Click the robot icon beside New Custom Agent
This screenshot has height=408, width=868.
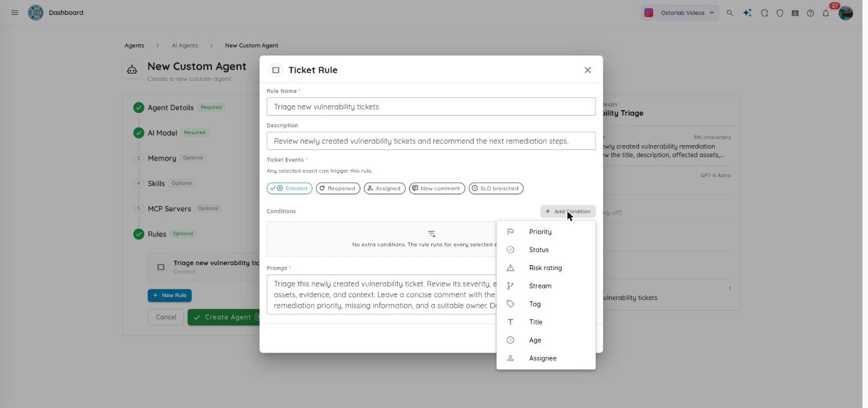(132, 69)
